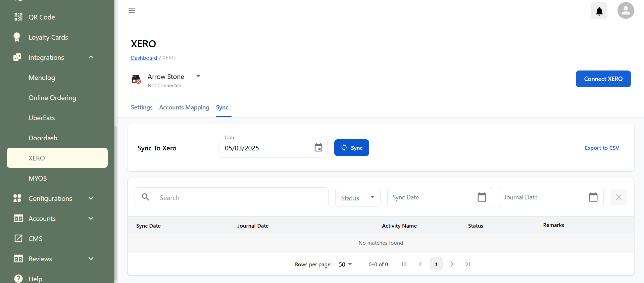Open the Arrow Stone store dropdown

(x=198, y=76)
